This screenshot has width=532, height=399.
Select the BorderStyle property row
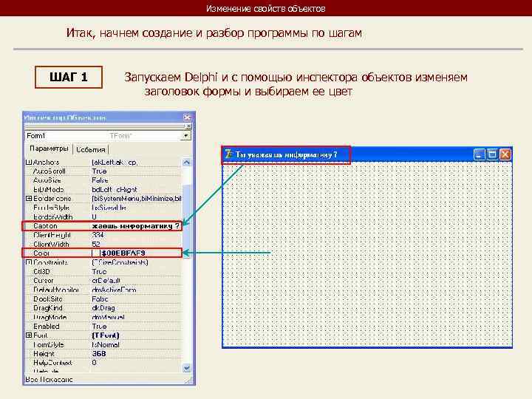pyautogui.click(x=103, y=208)
